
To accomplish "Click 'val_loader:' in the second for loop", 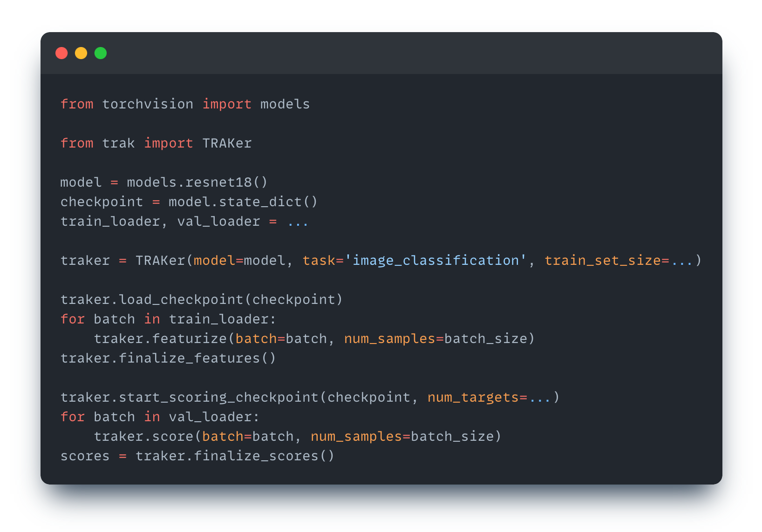I will point(214,417).
